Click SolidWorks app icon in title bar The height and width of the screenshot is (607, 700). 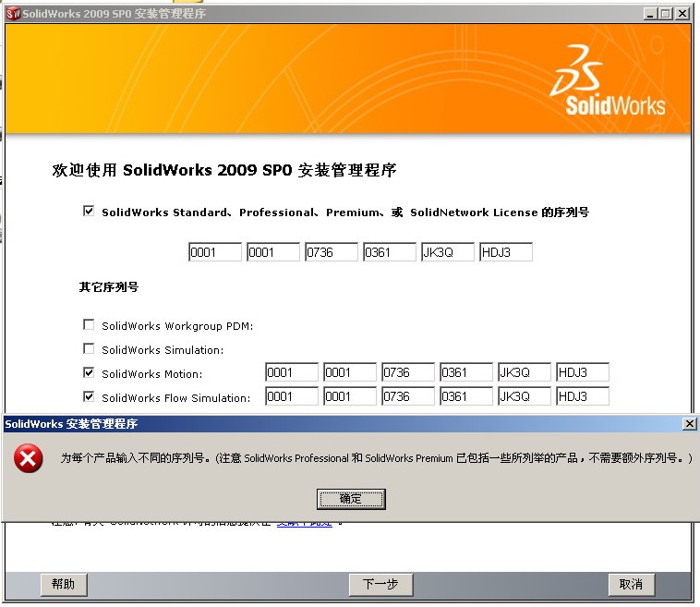pyautogui.click(x=13, y=14)
